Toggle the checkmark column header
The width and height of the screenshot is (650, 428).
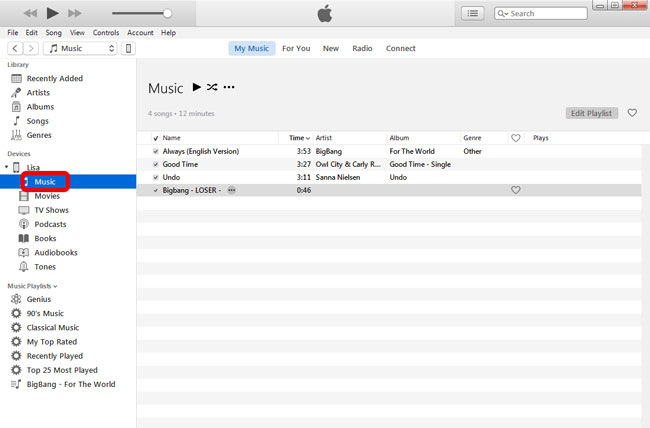pyautogui.click(x=156, y=138)
